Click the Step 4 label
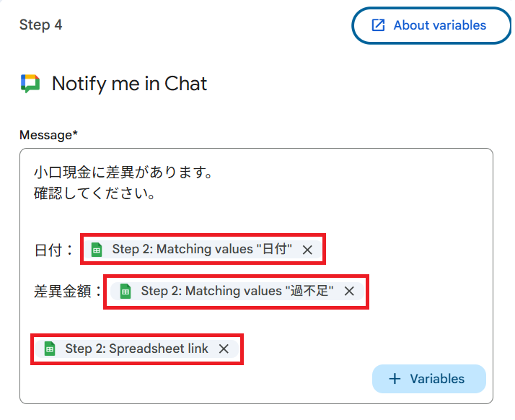Viewport: 515px width, 420px height. pyautogui.click(x=41, y=25)
